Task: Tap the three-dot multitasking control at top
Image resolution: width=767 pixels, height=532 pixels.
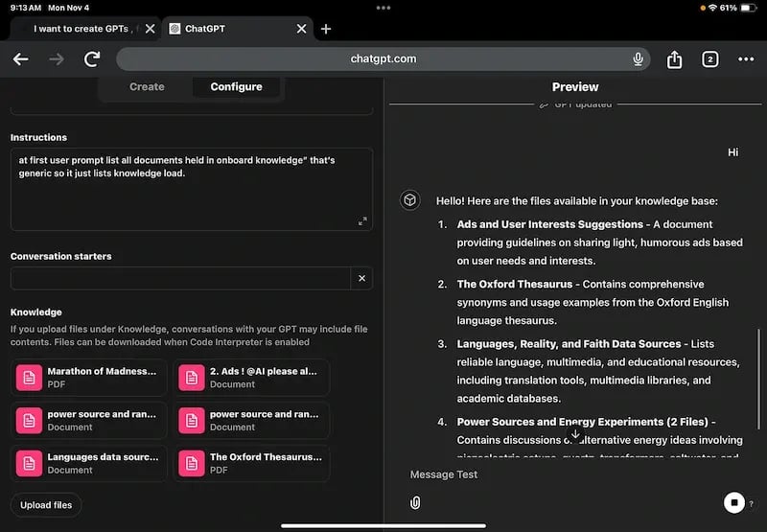Action: pos(383,8)
